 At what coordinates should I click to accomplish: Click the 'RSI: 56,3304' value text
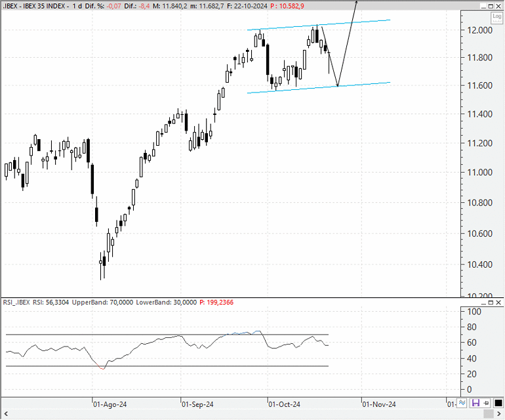(51, 303)
